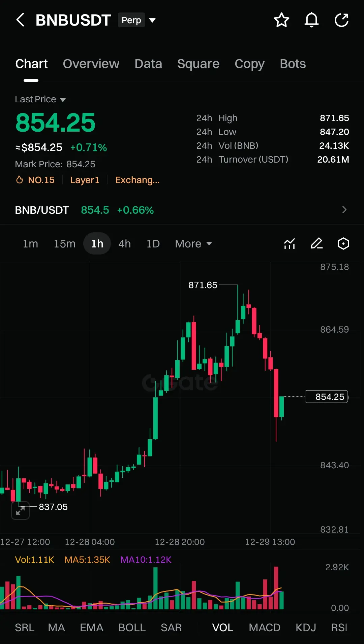The width and height of the screenshot is (364, 644).
Task: Select 1m timeframe
Action: click(30, 244)
